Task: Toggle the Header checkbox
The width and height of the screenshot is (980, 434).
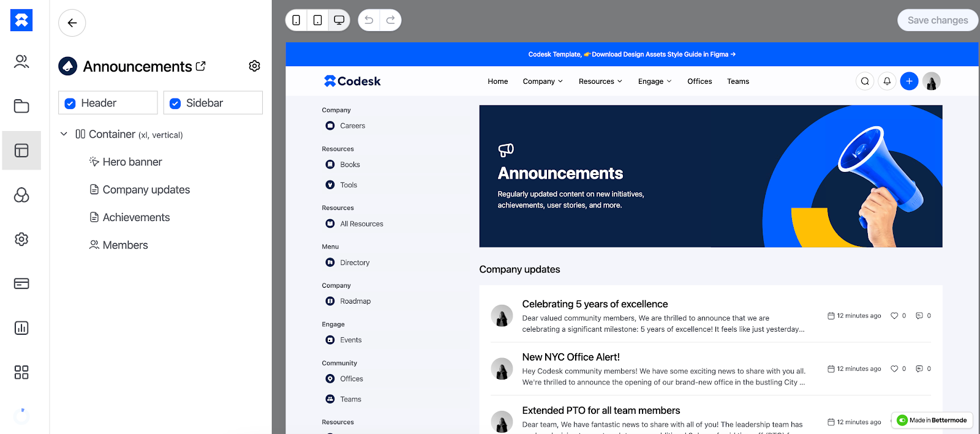Action: 70,103
